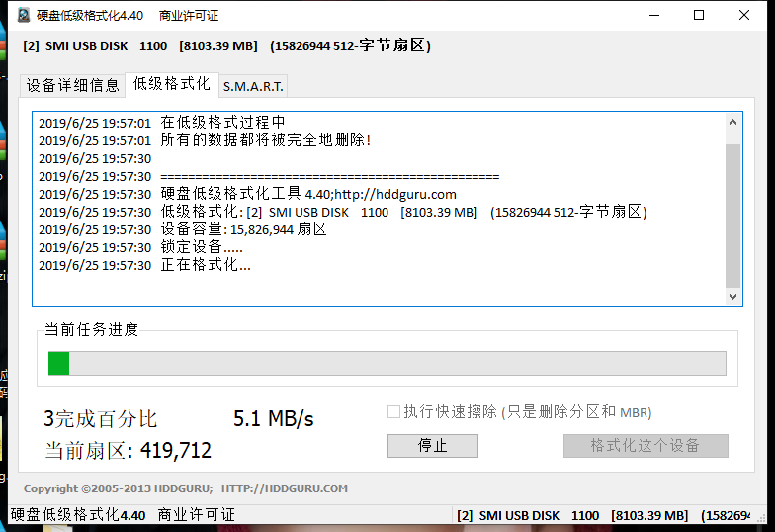Click the log scrollbar up arrow

pyautogui.click(x=732, y=124)
